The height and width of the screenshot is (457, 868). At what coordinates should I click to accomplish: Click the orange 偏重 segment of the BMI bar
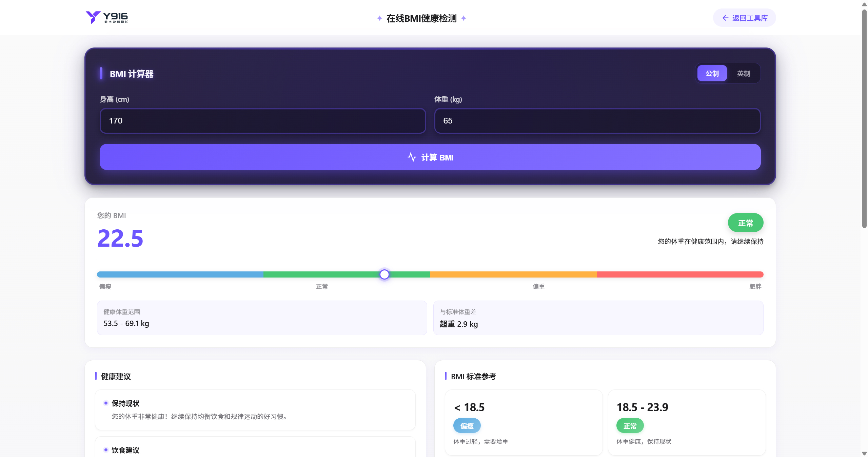click(513, 274)
